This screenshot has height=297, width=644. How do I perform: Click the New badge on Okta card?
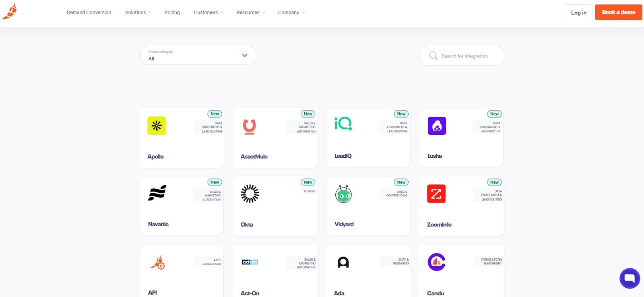point(308,182)
